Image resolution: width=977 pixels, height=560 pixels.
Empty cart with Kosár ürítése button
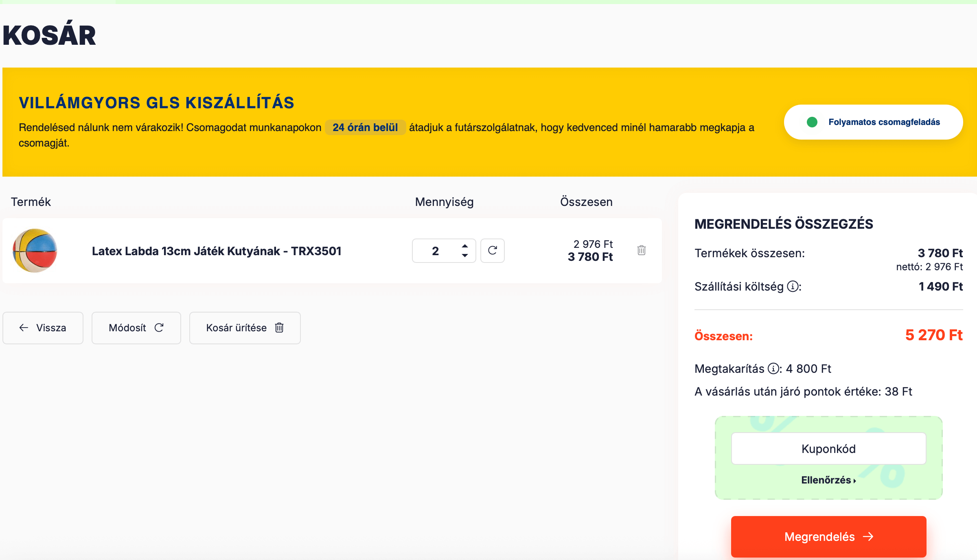coord(245,328)
